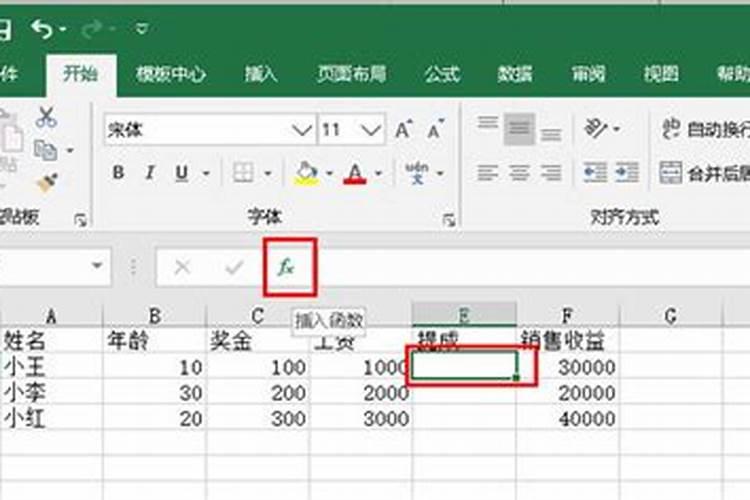Toggle italic formatting with I button
The height and width of the screenshot is (500, 750).
pos(150,173)
